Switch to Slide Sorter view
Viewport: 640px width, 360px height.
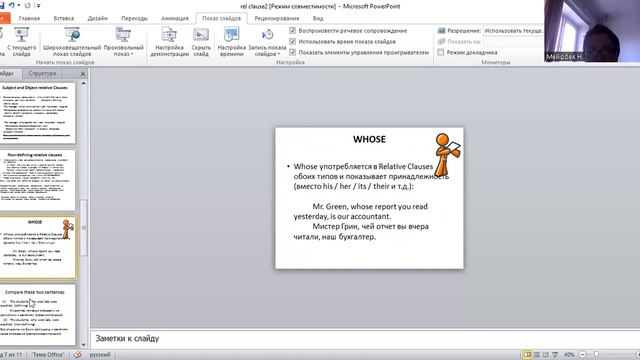(537, 355)
